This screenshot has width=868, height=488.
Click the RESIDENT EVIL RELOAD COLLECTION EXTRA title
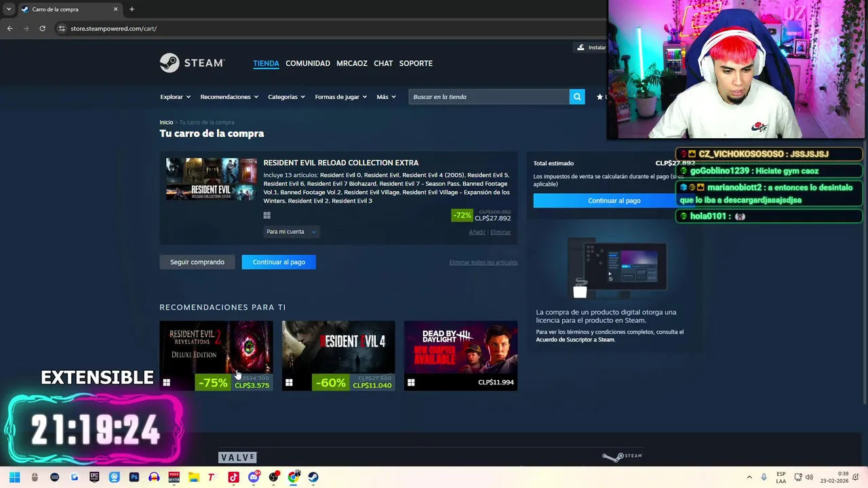pyautogui.click(x=341, y=163)
